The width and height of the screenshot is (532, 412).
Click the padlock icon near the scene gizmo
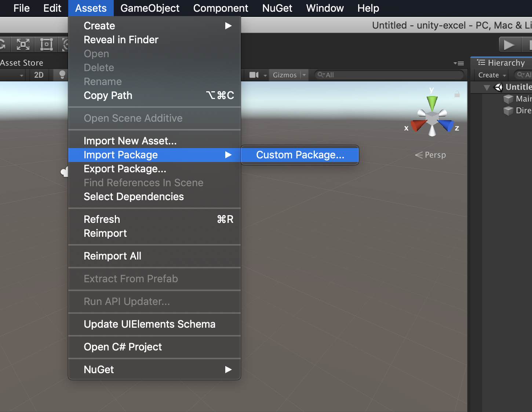pyautogui.click(x=457, y=94)
